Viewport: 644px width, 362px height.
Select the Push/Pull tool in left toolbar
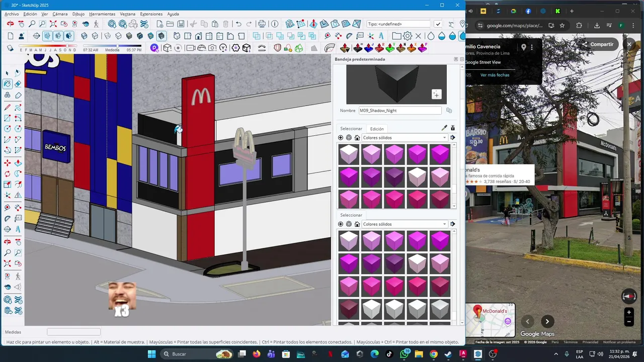(x=18, y=163)
